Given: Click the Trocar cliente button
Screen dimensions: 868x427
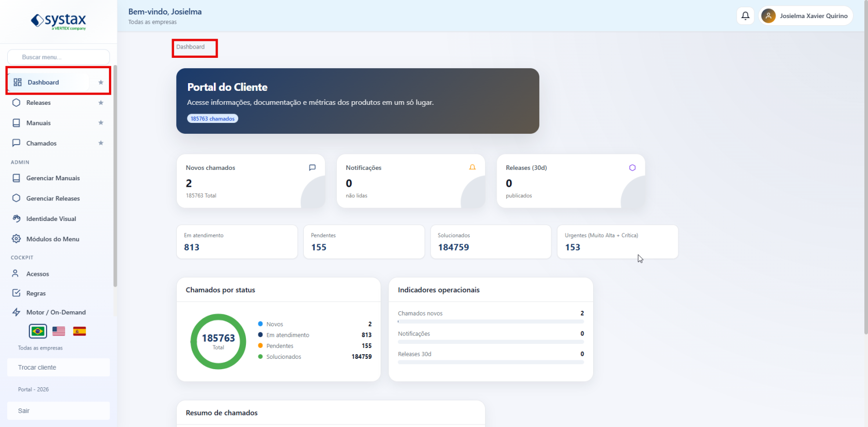Looking at the screenshot, I should pos(58,368).
